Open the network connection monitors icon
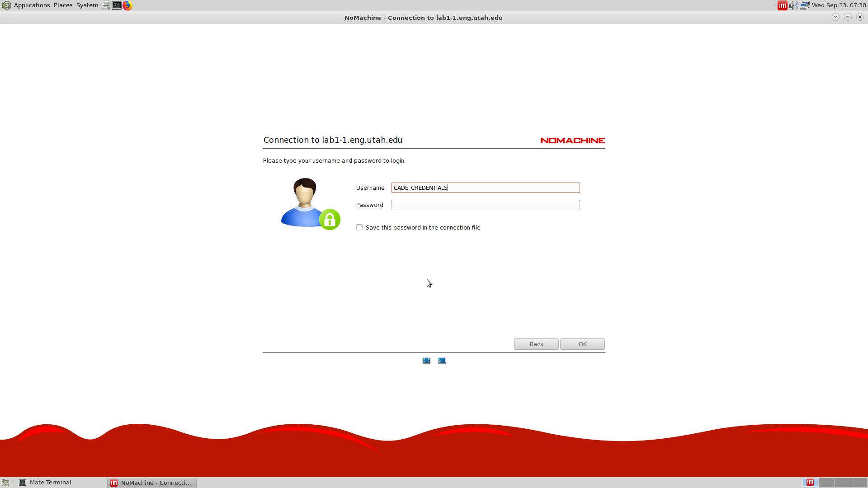 (x=804, y=5)
